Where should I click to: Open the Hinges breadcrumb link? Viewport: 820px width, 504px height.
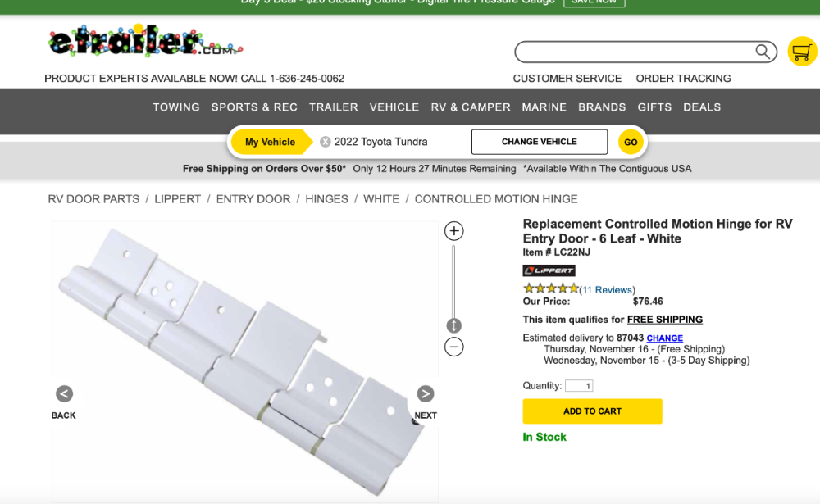pyautogui.click(x=327, y=199)
